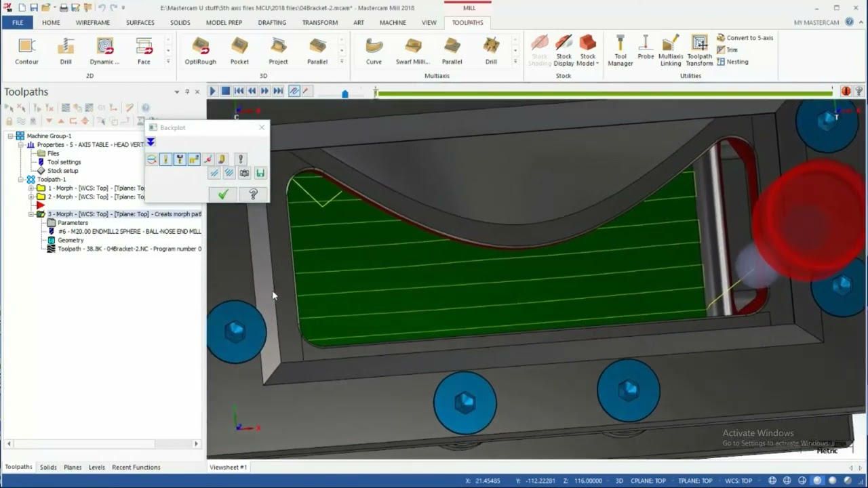Viewport: 868px width, 488px height.
Task: Step backward in backplot
Action: (252, 91)
